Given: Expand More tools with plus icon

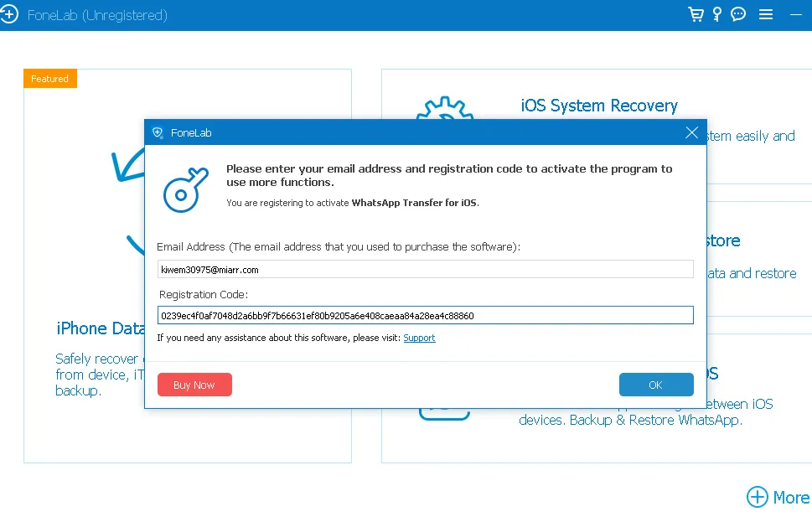Looking at the screenshot, I should [757, 497].
